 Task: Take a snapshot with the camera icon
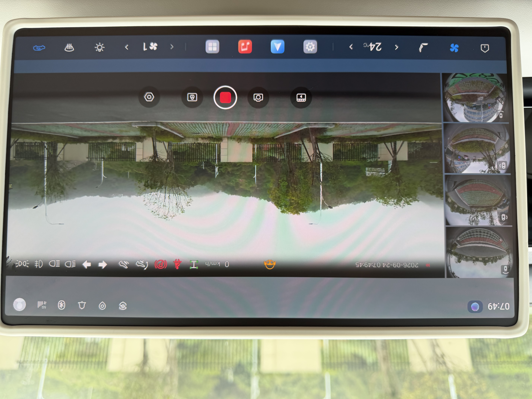pyautogui.click(x=258, y=97)
